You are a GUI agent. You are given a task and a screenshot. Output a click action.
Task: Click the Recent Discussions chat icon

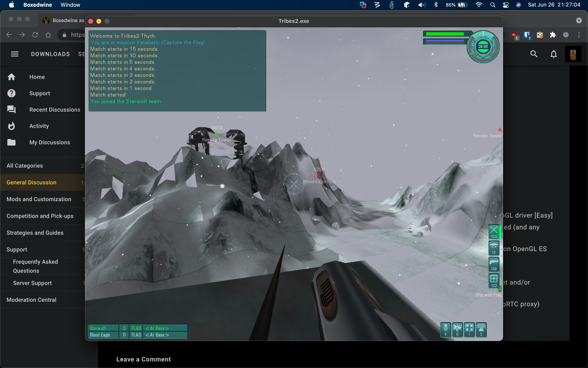click(11, 110)
